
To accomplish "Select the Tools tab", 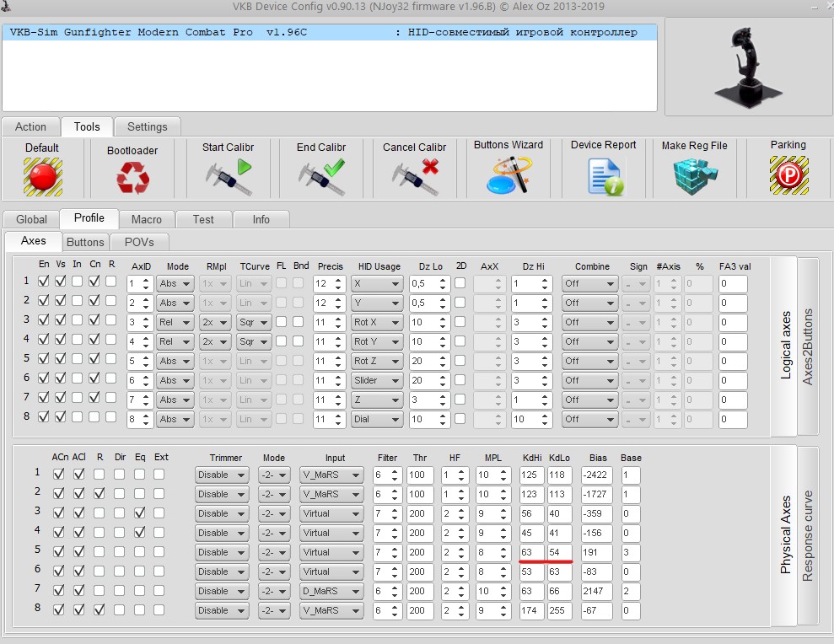I will (x=87, y=126).
